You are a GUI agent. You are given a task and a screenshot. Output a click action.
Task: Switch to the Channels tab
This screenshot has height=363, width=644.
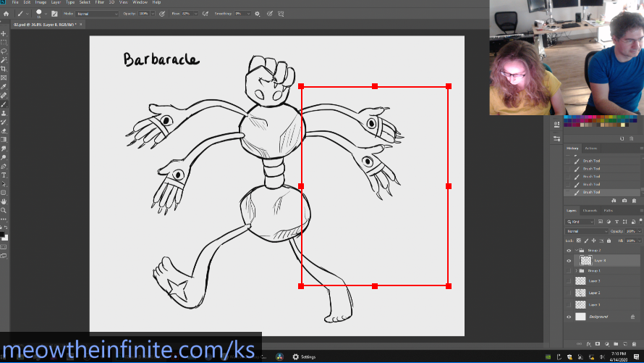pos(590,211)
